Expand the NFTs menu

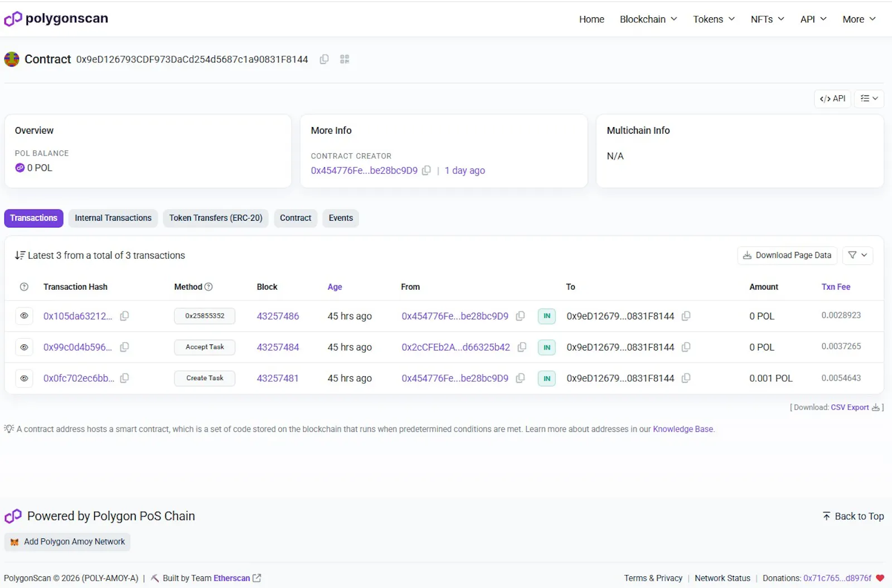tap(767, 19)
